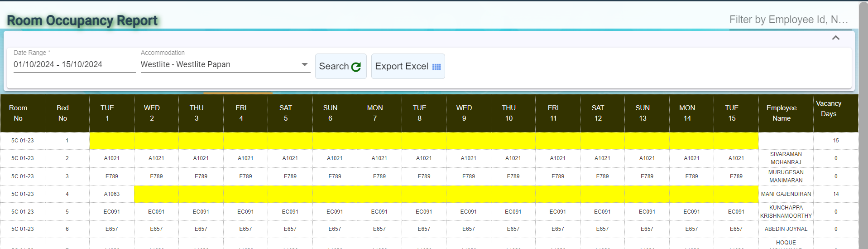Click the Vacancy Days column header

point(828,109)
